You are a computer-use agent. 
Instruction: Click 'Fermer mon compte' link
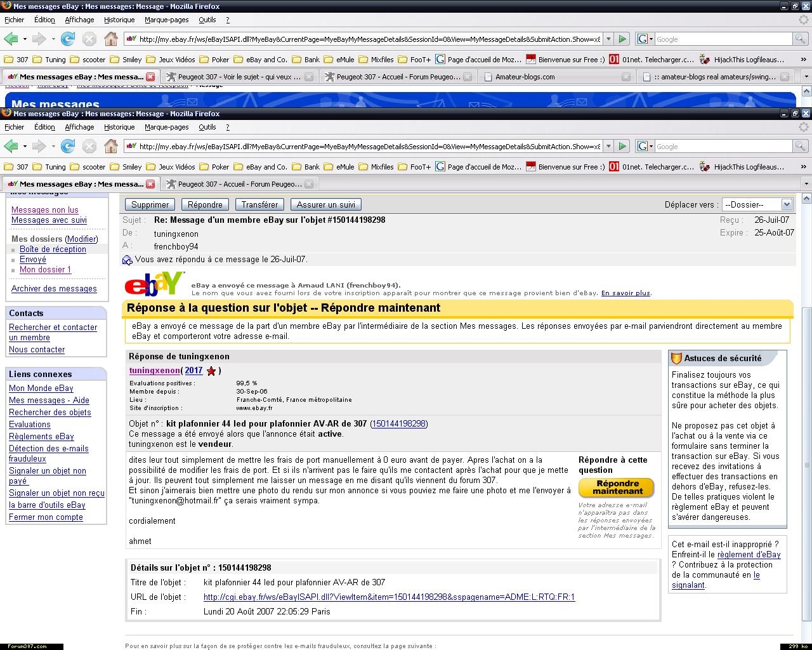click(46, 517)
